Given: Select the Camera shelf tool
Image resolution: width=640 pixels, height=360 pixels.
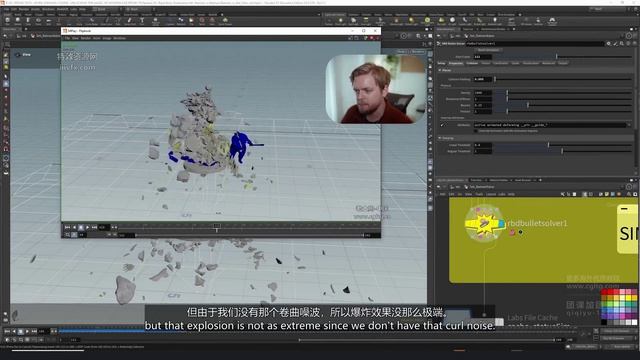Looking at the screenshot, I should (329, 20).
